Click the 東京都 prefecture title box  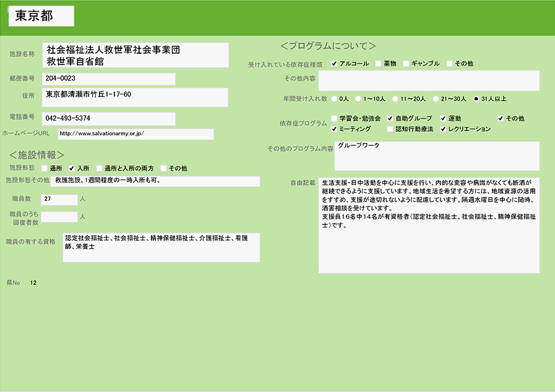(41, 16)
